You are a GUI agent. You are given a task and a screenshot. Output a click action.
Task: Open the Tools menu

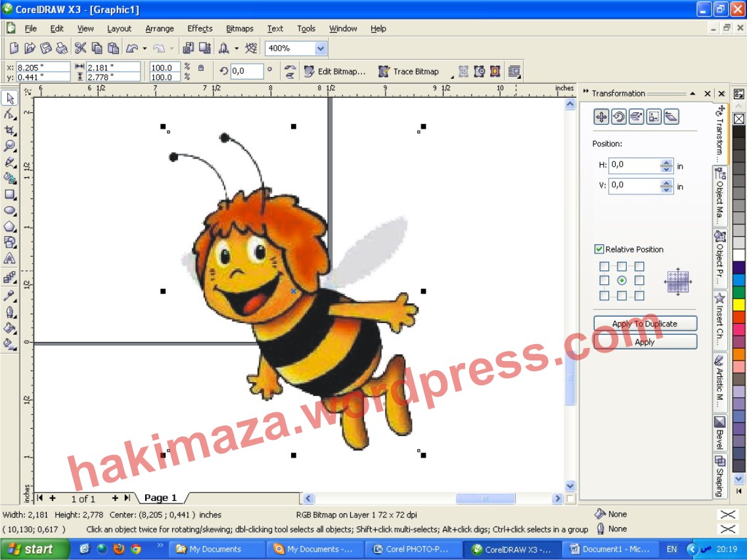click(306, 29)
